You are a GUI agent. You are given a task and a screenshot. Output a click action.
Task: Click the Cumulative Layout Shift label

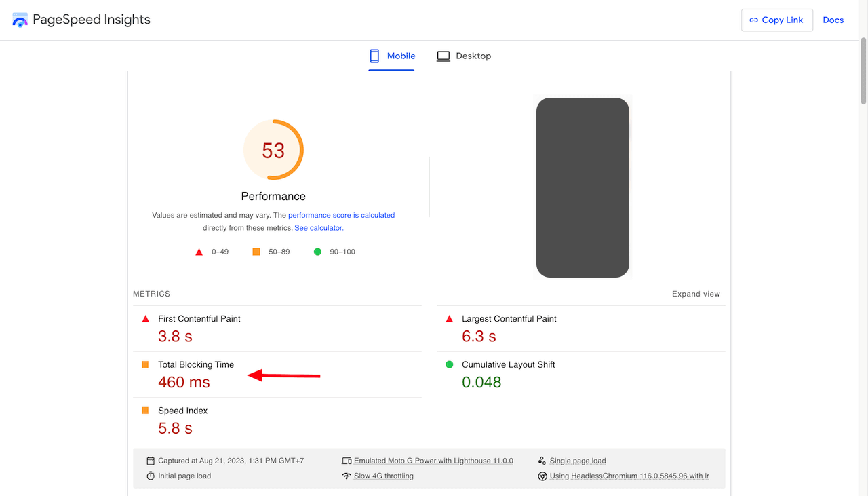pyautogui.click(x=509, y=364)
